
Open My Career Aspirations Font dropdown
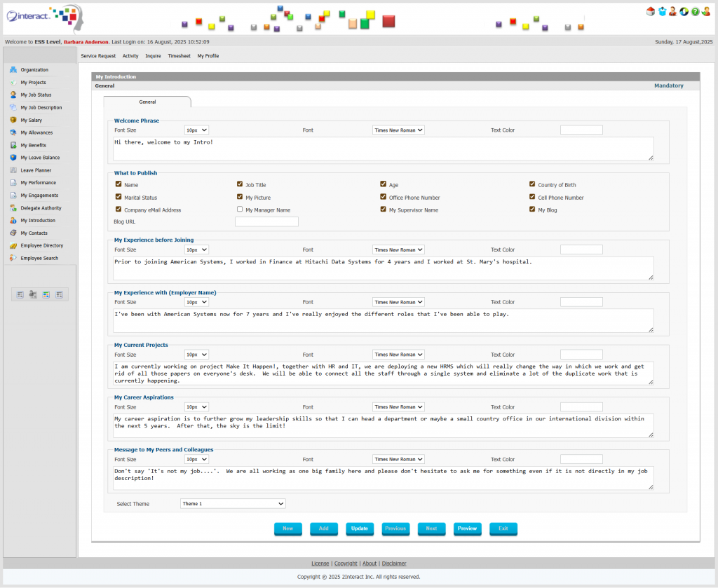tap(398, 406)
